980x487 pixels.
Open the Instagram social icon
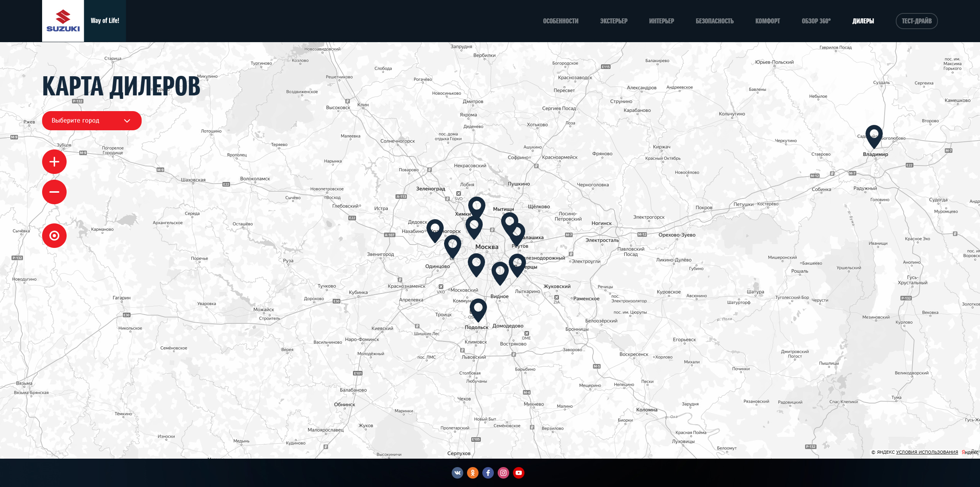coord(503,473)
